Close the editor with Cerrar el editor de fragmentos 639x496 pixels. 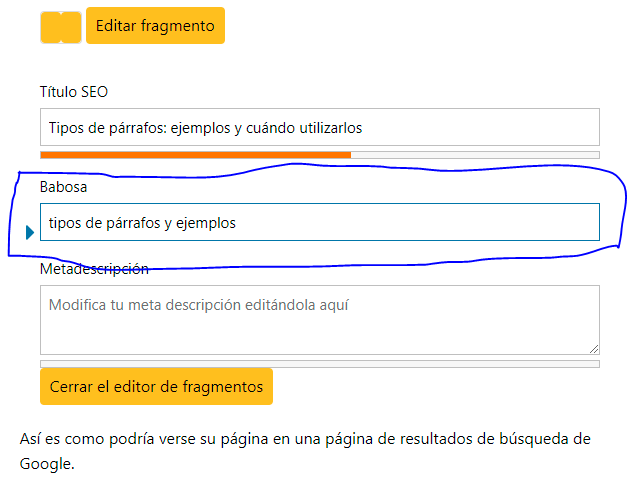pyautogui.click(x=156, y=387)
